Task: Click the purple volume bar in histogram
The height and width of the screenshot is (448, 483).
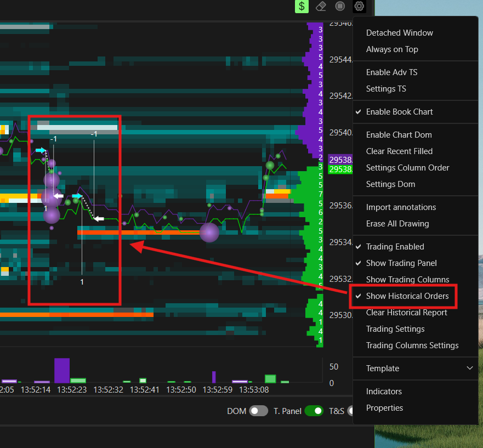Action: (62, 370)
